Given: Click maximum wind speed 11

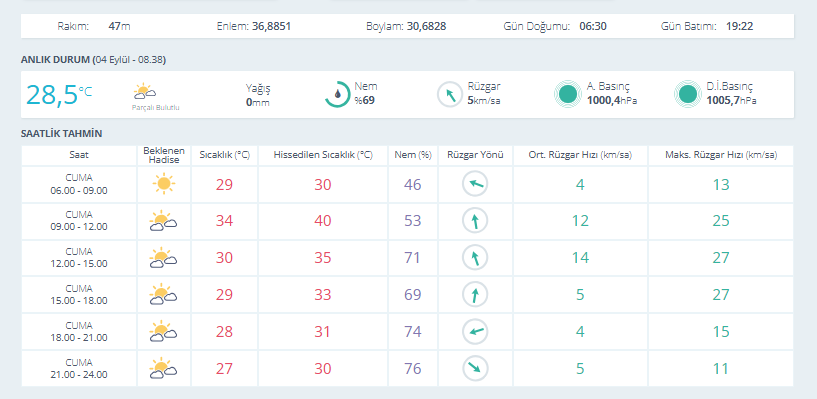Looking at the screenshot, I should coord(721,368).
